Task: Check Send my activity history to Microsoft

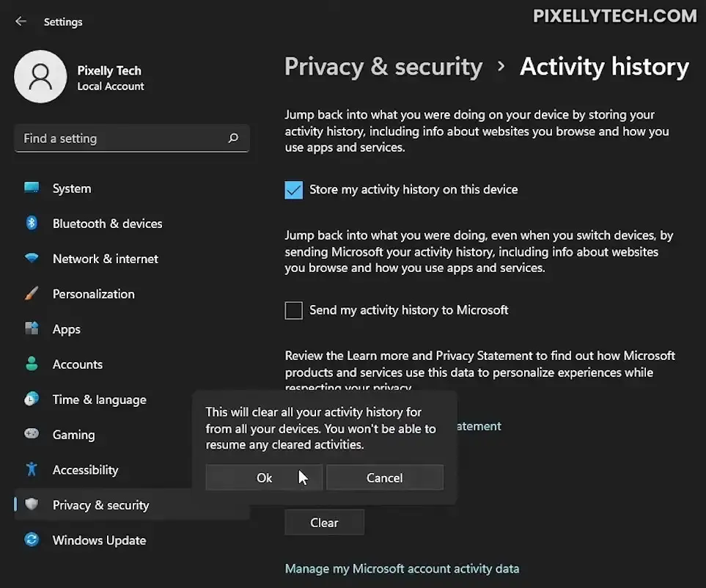Action: coord(293,310)
